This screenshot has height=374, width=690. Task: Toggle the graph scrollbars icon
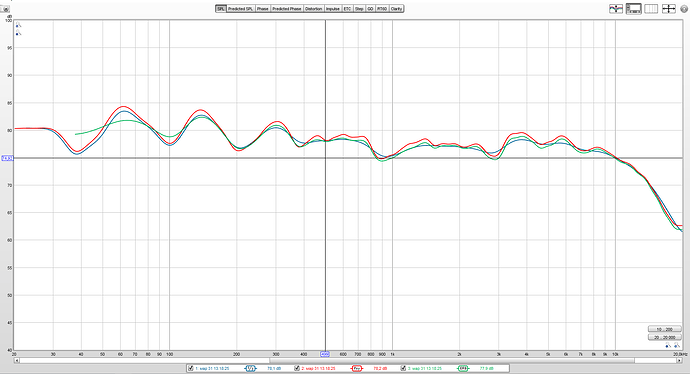pos(634,9)
